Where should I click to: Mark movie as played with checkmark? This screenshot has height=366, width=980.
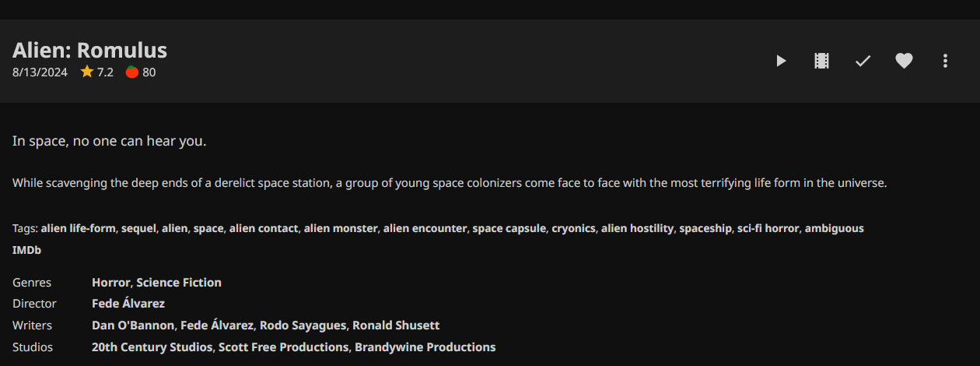[863, 61]
